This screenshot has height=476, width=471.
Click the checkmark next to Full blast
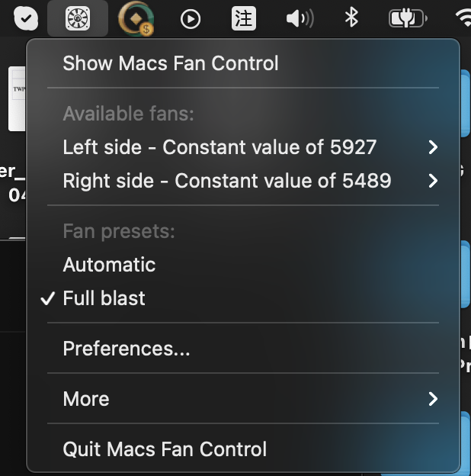(x=48, y=298)
